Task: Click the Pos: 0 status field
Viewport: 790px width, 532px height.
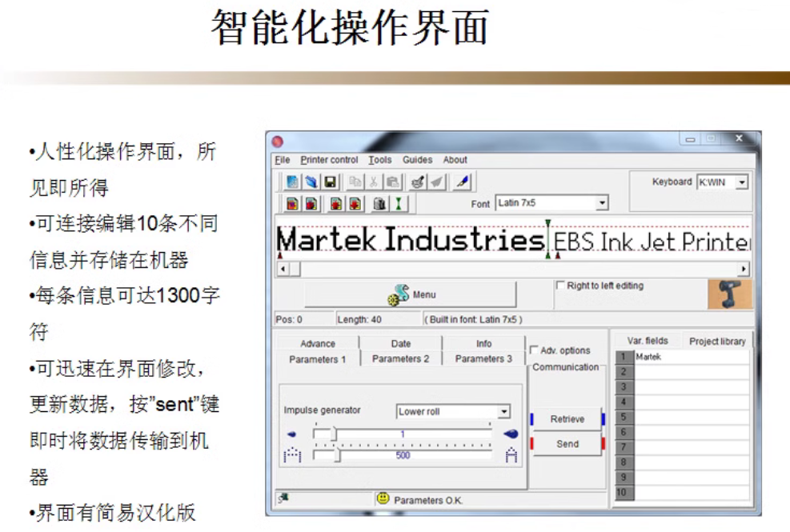Action: pyautogui.click(x=304, y=319)
